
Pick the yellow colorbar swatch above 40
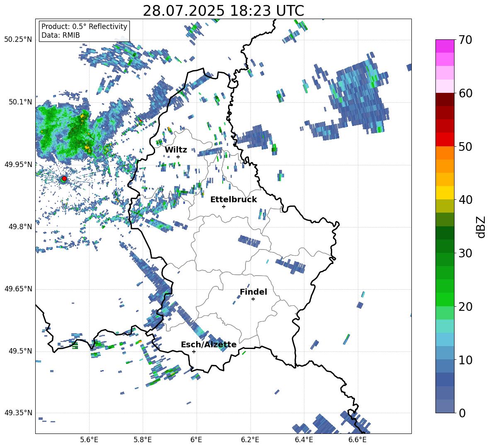click(445, 193)
